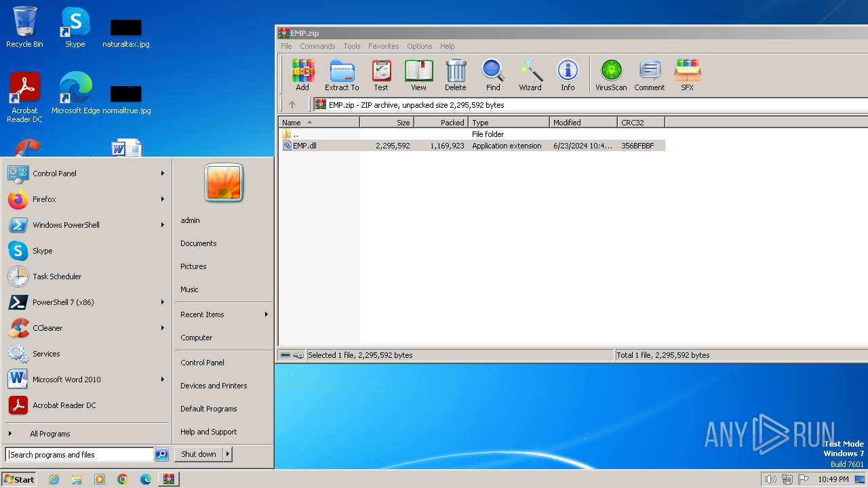Expand Control Panel submenu arrow
The height and width of the screenshot is (488, 868).
[x=163, y=174]
